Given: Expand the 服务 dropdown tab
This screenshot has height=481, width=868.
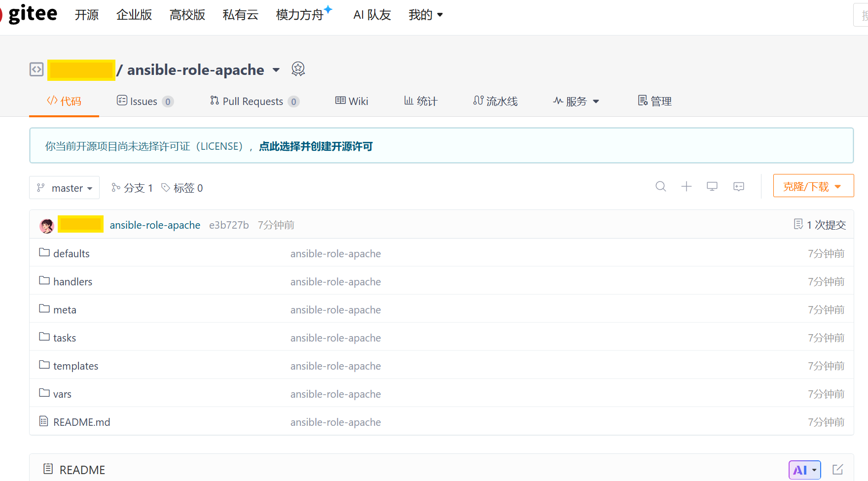Looking at the screenshot, I should 576,102.
